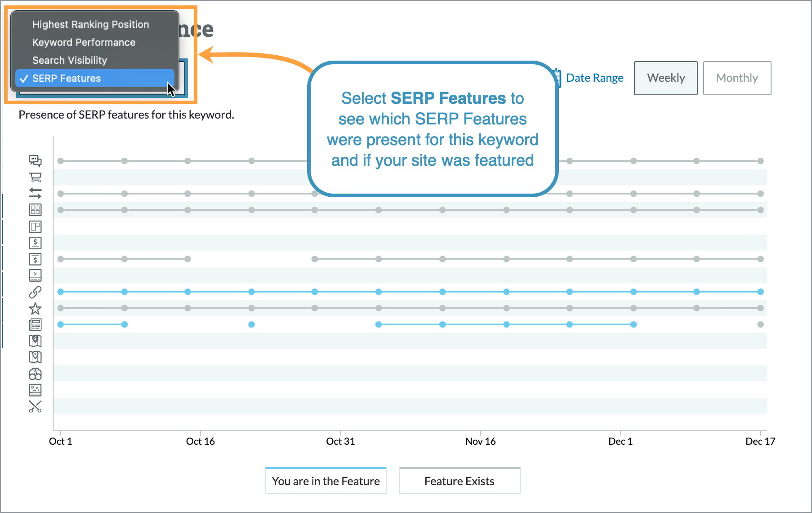Click the shopping cart SERP feature icon
This screenshot has height=513, width=812.
[x=35, y=177]
